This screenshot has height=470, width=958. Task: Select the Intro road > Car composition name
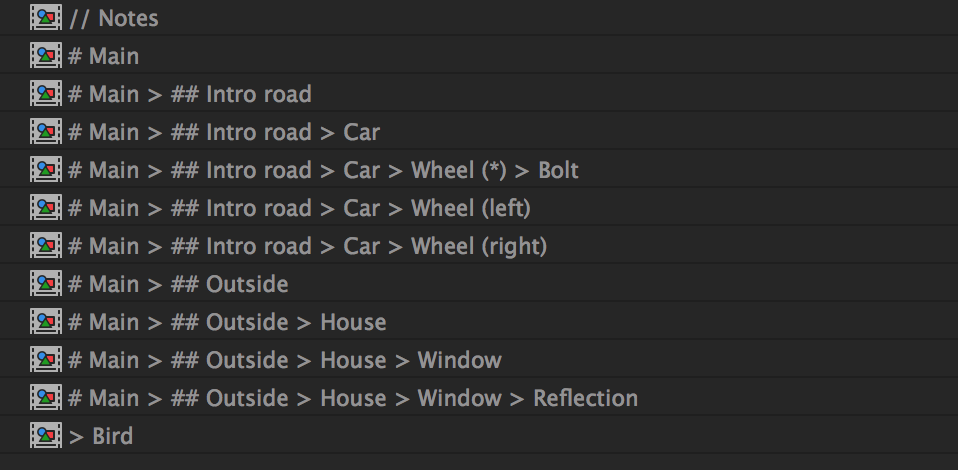click(x=224, y=132)
